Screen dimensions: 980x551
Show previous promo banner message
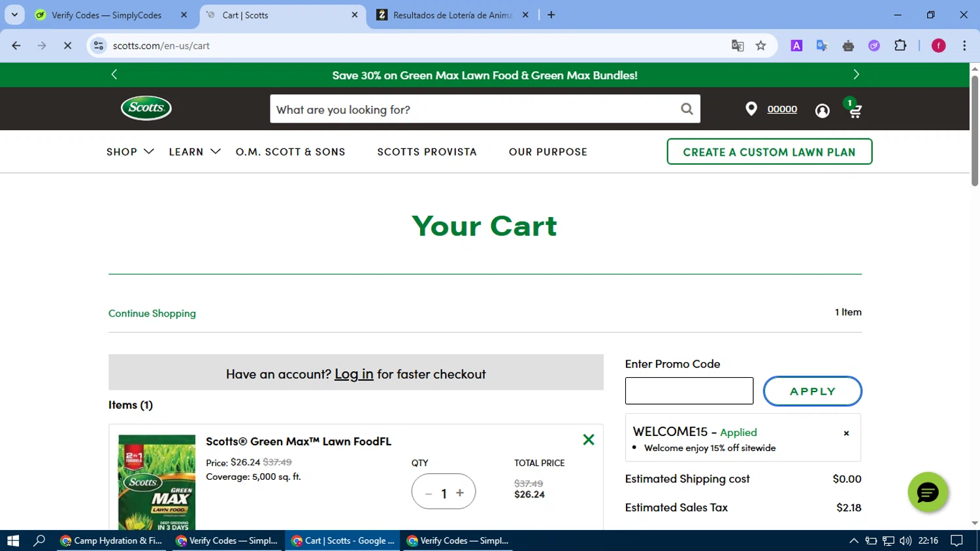point(114,75)
